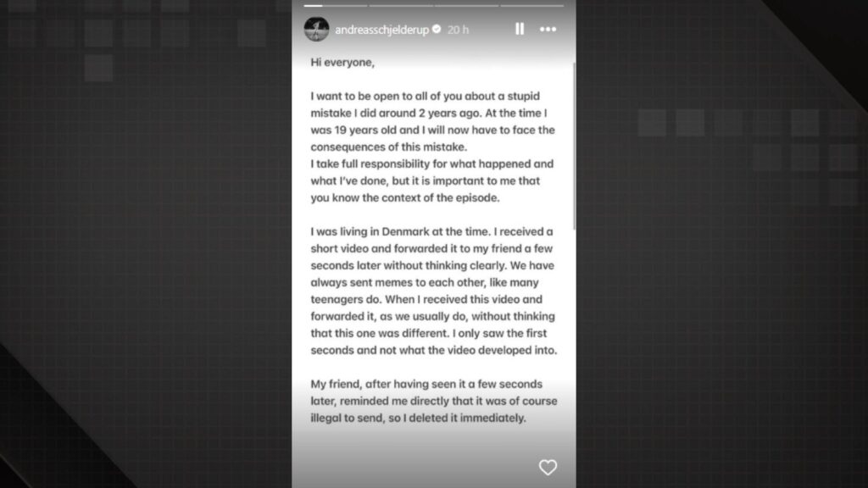This screenshot has width=868, height=488.
Task: Open andreasschjelderup's profile via username
Action: coord(381,29)
